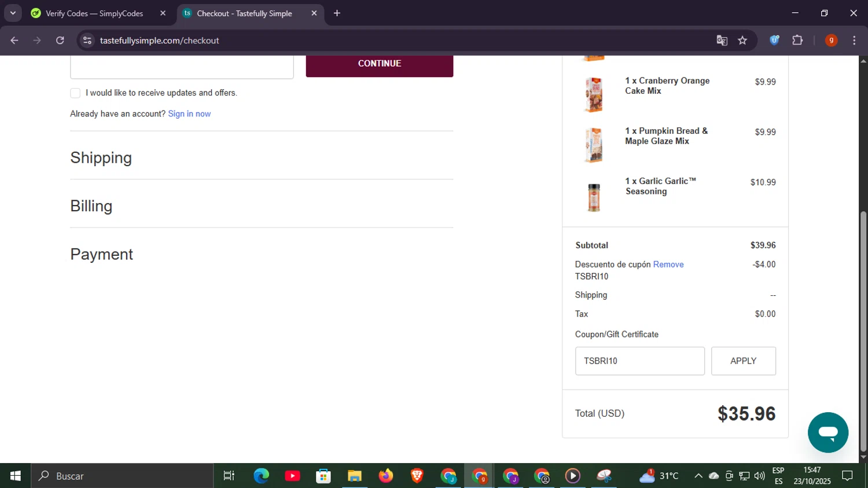The image size is (868, 488).
Task: Click the Garlic Garlic Seasoning name
Action: [660, 186]
